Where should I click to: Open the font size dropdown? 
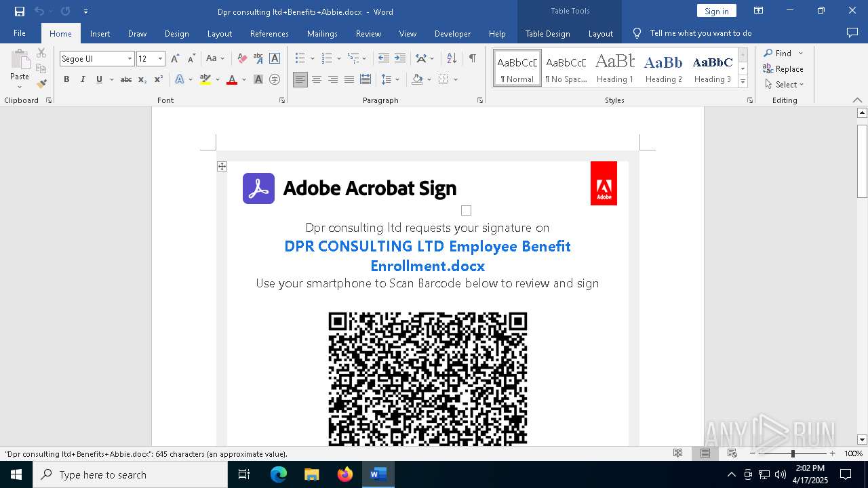(160, 59)
